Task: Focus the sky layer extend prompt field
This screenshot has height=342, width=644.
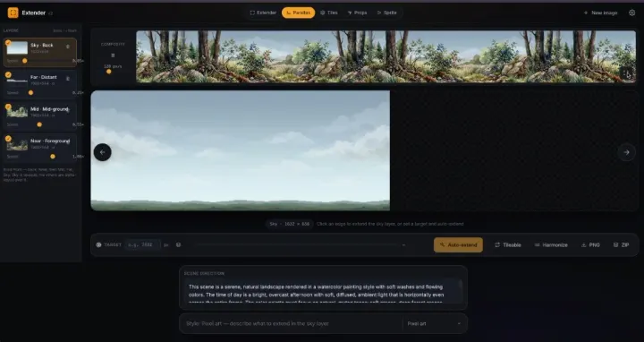Action: [x=292, y=323]
